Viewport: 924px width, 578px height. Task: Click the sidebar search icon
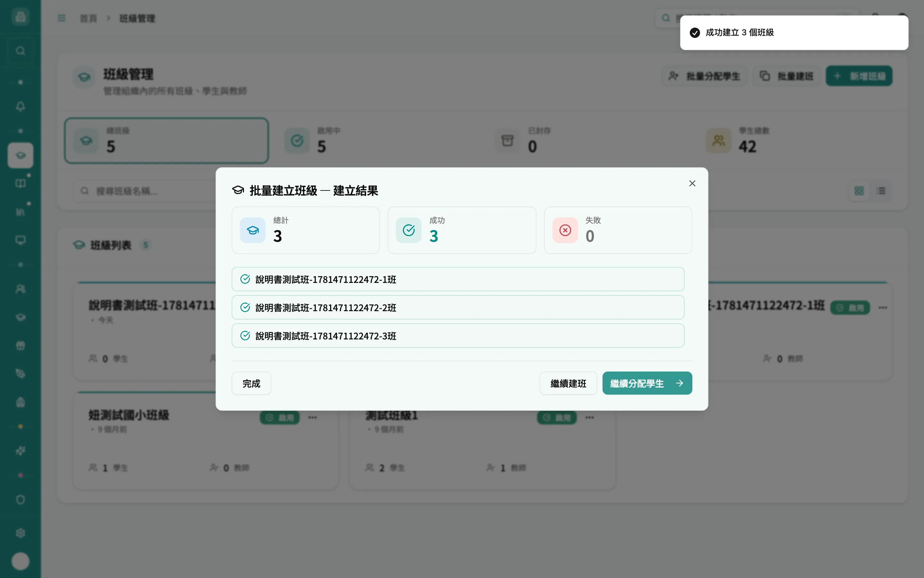(x=20, y=50)
